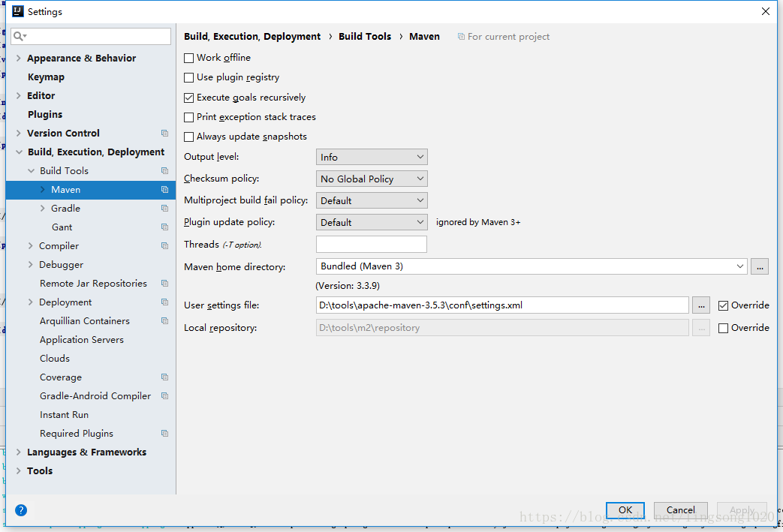783x532 pixels.
Task: Open the Plugin update policy dropdown
Action: 372,222
